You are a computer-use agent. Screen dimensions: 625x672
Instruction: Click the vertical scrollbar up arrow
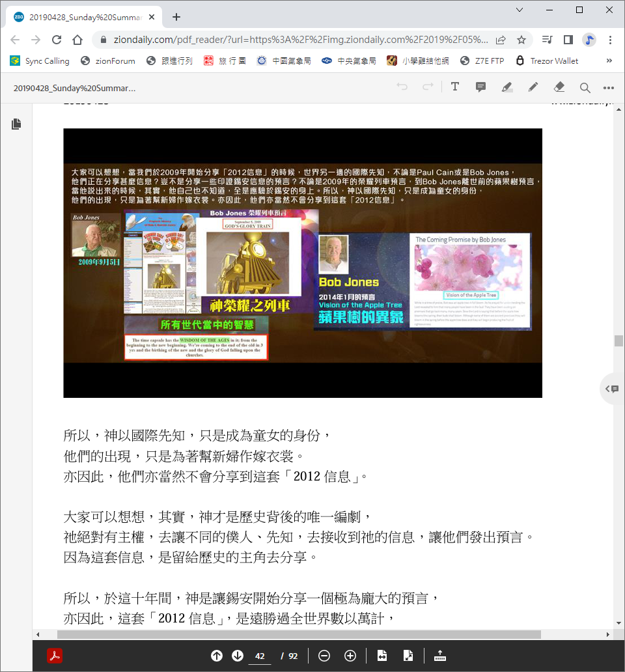click(x=618, y=109)
